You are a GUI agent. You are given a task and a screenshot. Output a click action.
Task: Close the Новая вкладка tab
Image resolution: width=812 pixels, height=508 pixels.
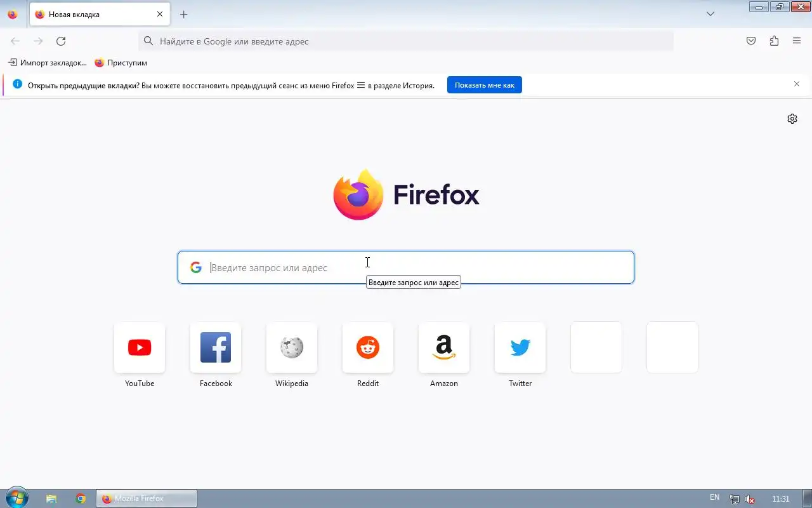160,14
